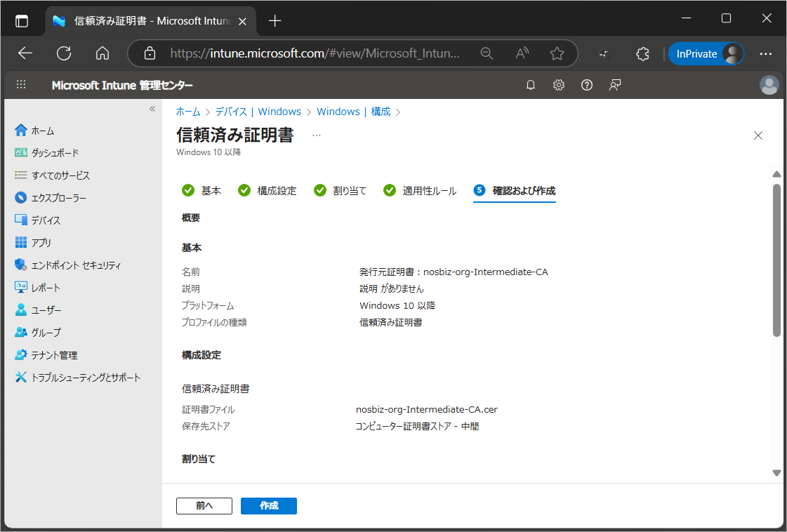
Task: Open browser settings and more menu
Action: 766,53
